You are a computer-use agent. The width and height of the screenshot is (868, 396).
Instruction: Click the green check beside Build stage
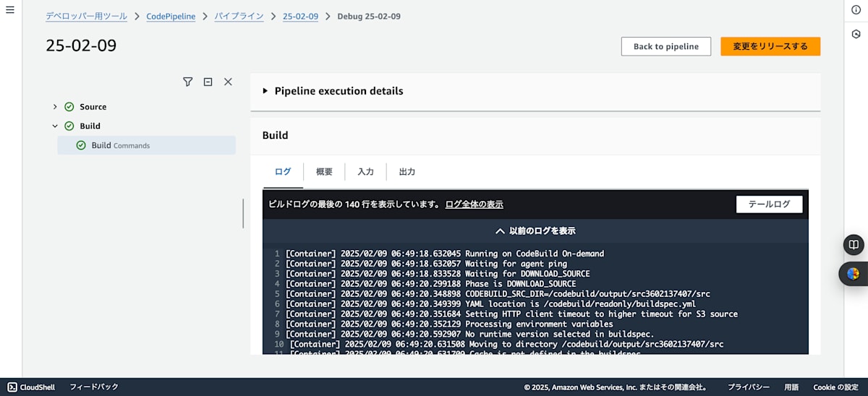pyautogui.click(x=69, y=126)
